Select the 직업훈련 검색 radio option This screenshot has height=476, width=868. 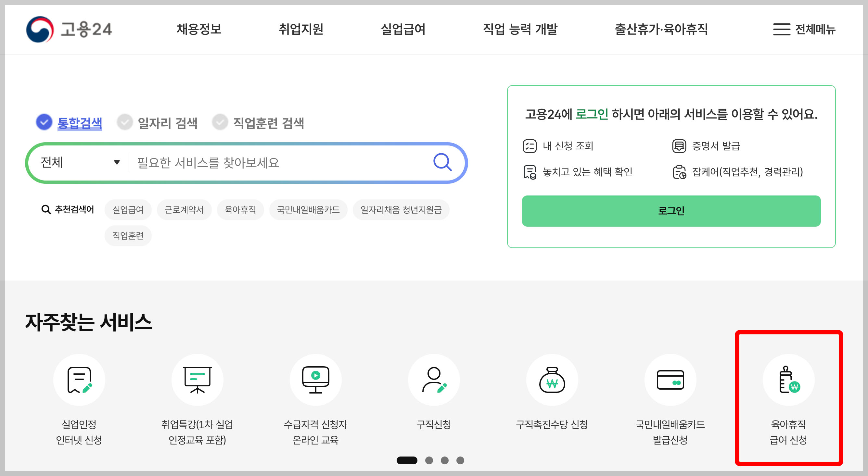click(220, 122)
